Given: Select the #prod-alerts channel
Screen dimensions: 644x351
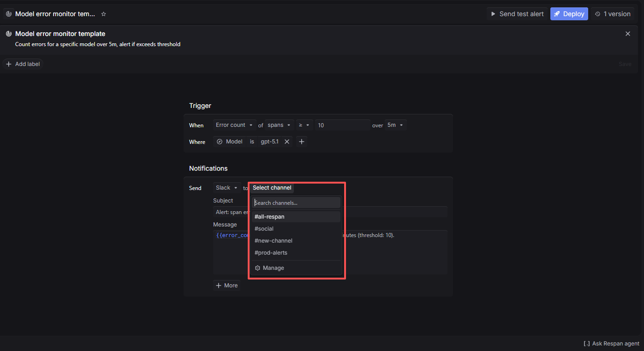Looking at the screenshot, I should pyautogui.click(x=271, y=252).
